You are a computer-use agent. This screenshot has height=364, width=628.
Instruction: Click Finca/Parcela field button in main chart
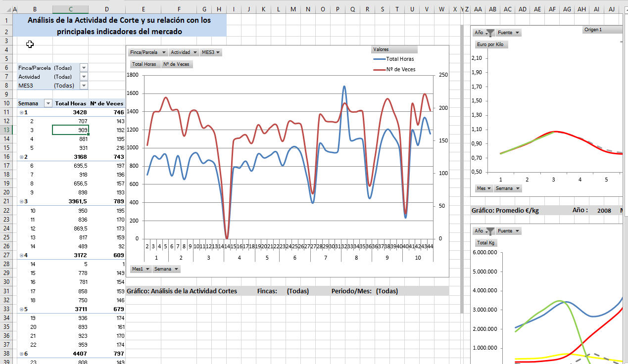[x=147, y=52]
